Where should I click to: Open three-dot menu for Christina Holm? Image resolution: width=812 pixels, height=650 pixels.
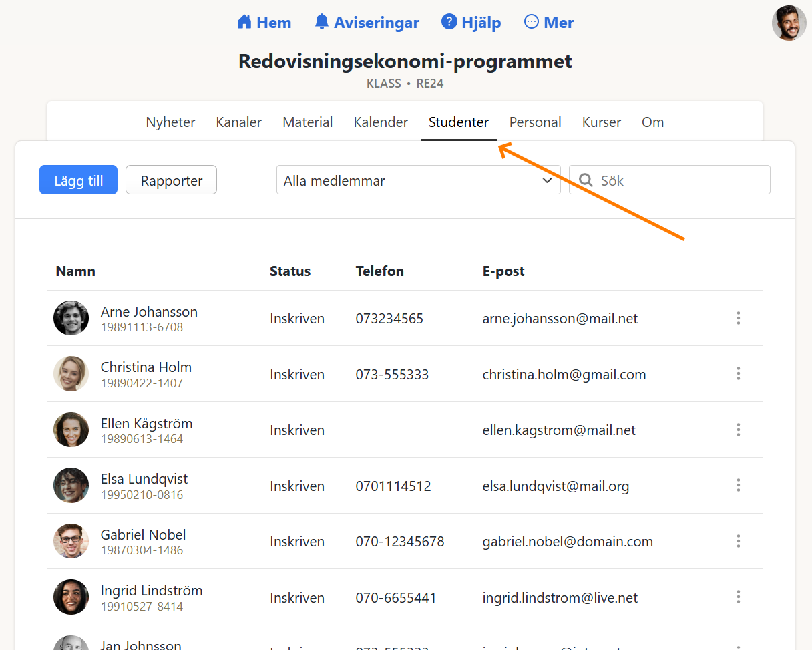tap(738, 374)
